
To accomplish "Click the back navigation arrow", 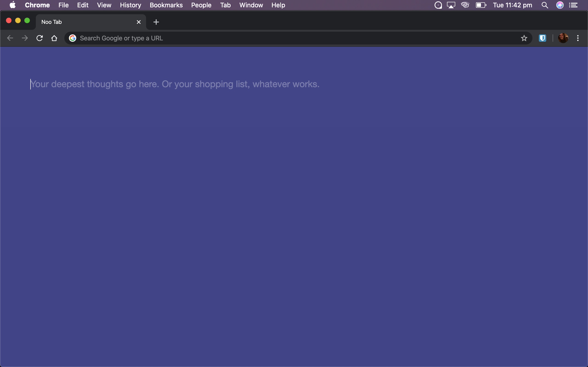I will click(x=10, y=38).
